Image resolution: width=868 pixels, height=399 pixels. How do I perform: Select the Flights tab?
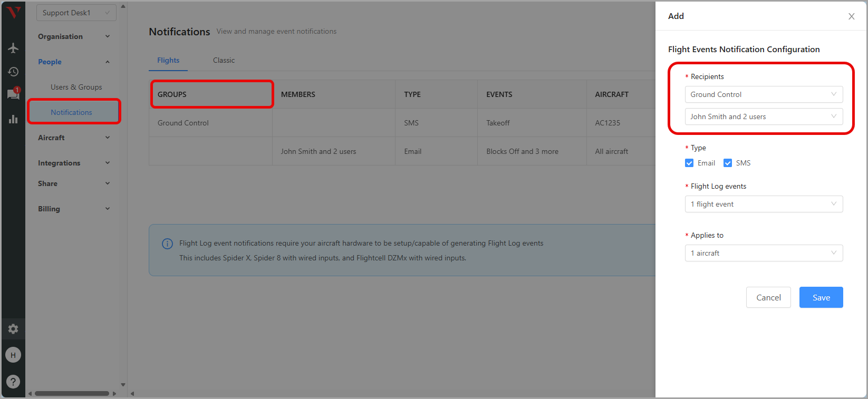click(x=168, y=60)
